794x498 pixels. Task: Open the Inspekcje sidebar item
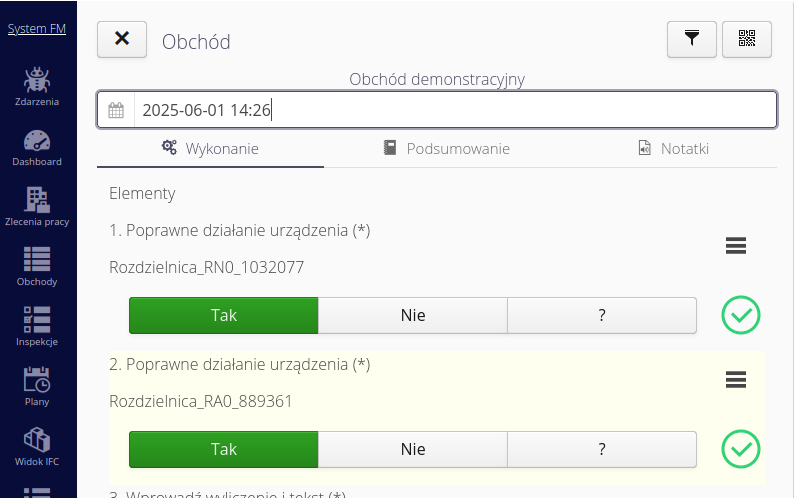37,326
